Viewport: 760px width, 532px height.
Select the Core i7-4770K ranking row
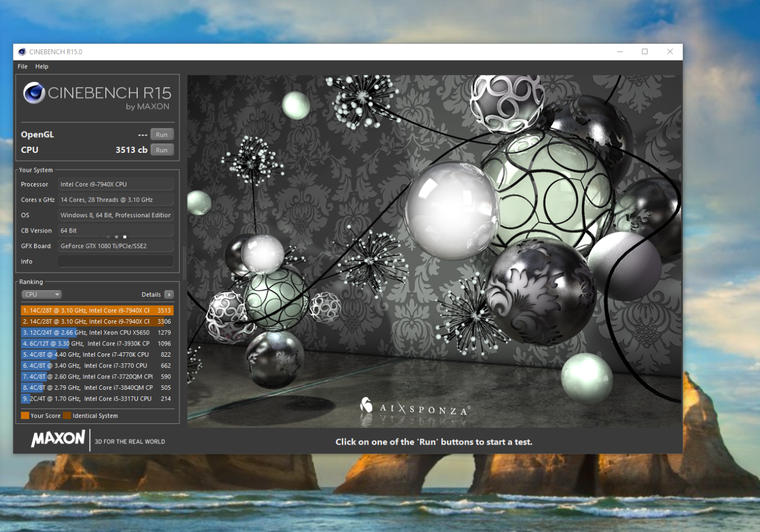coord(97,354)
